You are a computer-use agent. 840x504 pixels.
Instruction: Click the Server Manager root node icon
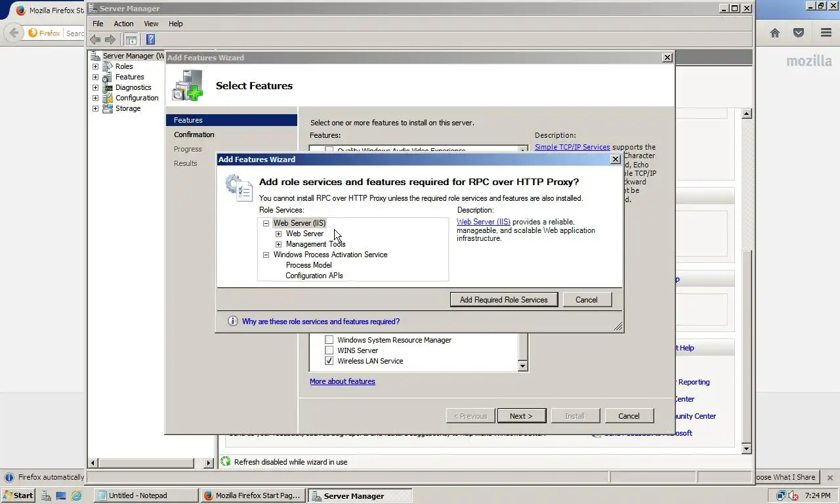[95, 56]
